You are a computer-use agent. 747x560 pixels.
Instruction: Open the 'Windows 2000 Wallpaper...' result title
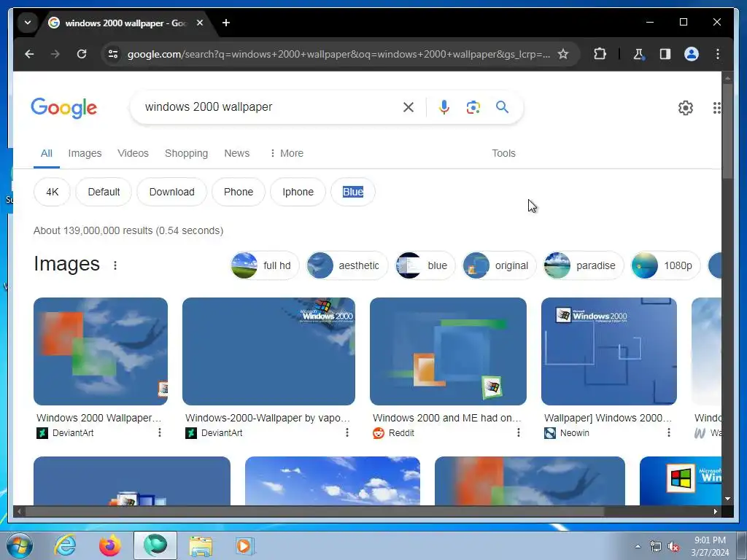tap(99, 418)
